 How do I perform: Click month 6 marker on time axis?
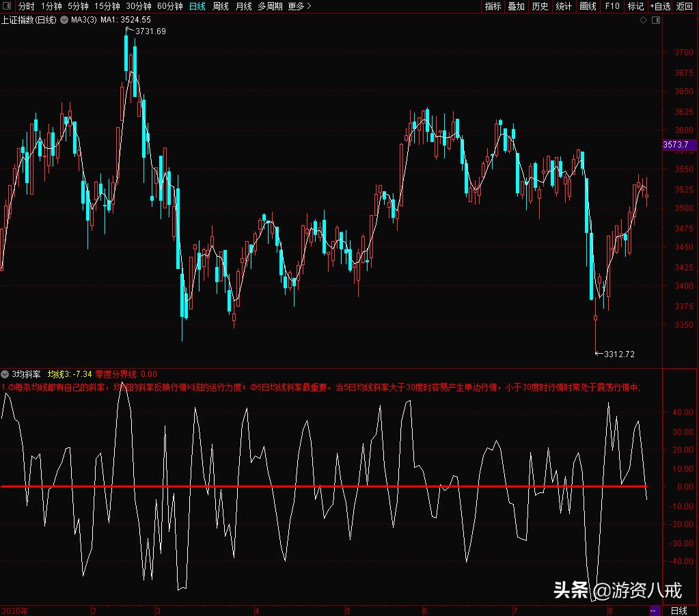click(425, 611)
